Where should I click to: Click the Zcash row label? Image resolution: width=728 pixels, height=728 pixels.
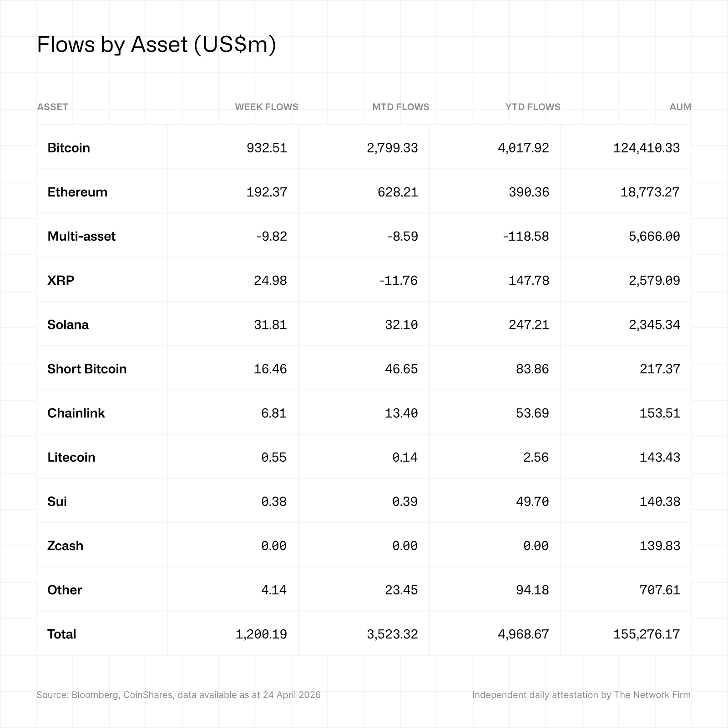65,546
